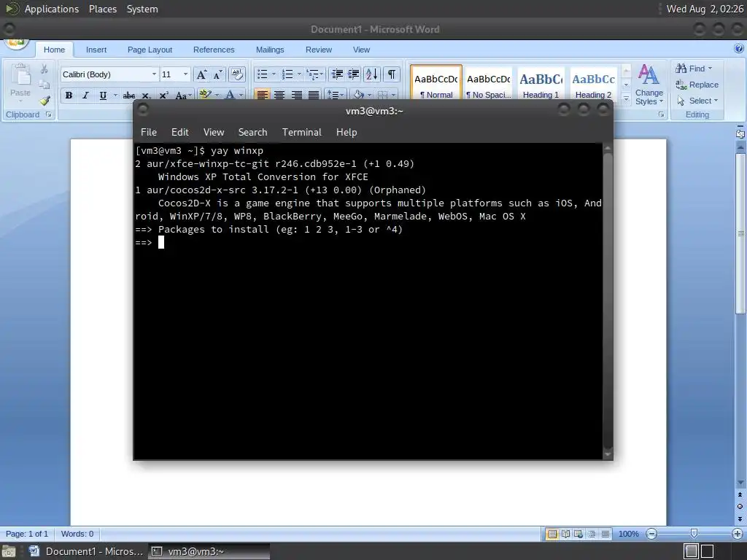This screenshot has height=560, width=747.
Task: Click the Grow Font icon
Action: point(201,74)
